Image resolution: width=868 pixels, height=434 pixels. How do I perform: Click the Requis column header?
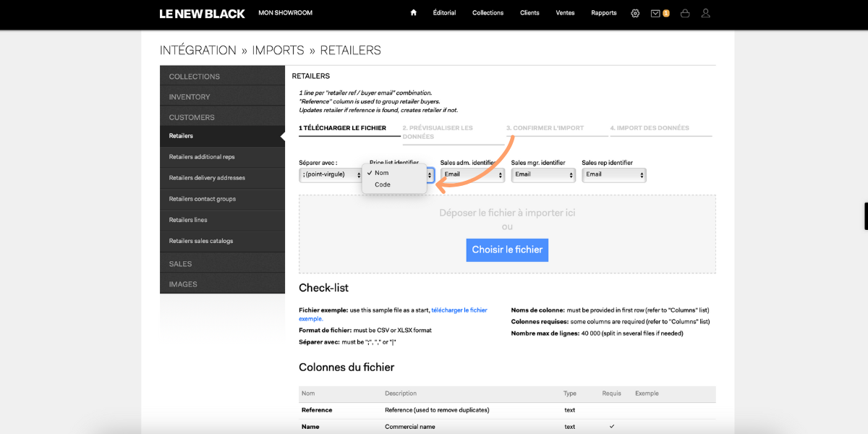(x=612, y=393)
